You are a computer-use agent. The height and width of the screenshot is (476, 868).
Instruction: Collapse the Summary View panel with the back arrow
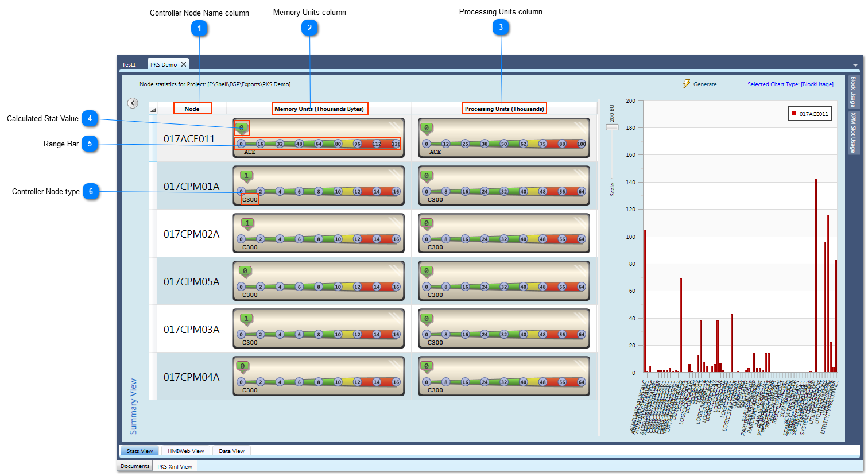click(x=133, y=103)
